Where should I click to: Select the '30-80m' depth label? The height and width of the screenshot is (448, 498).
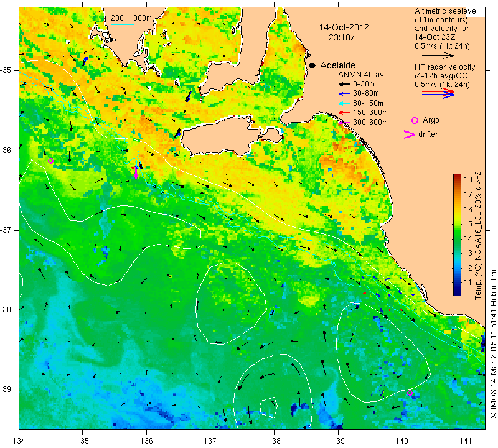tap(366, 93)
